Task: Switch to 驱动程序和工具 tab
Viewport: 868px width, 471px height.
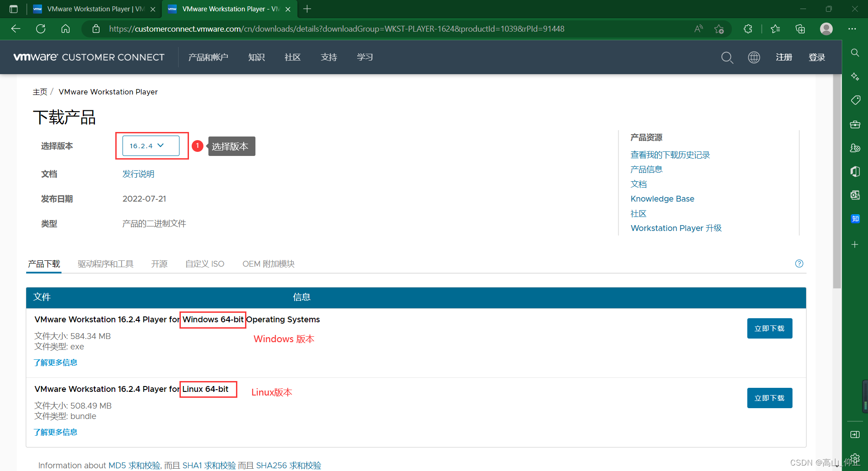Action: [x=105, y=264]
